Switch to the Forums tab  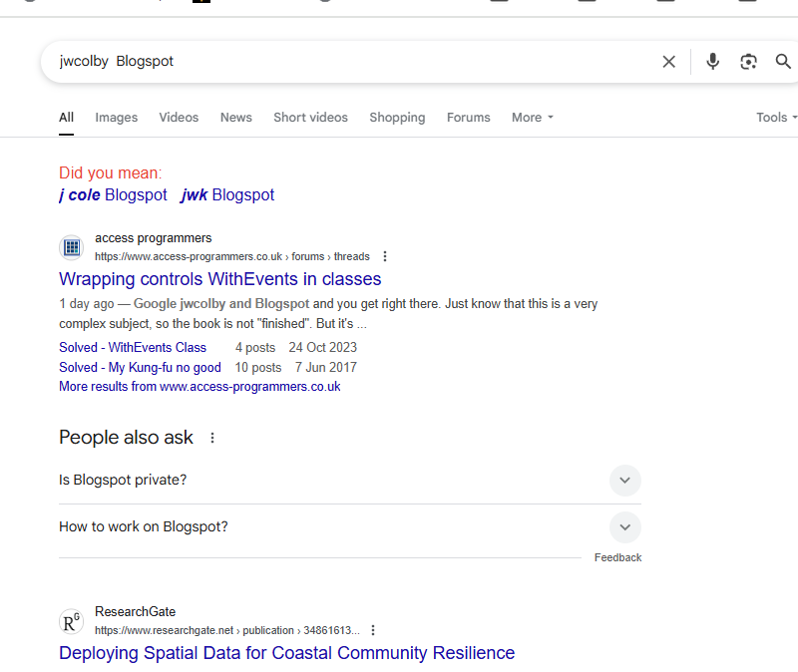468,118
